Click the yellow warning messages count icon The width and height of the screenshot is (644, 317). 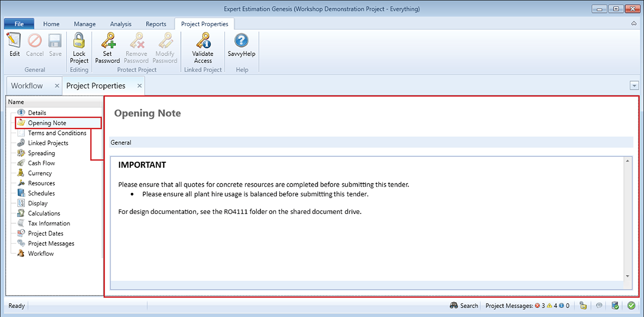[550, 305]
